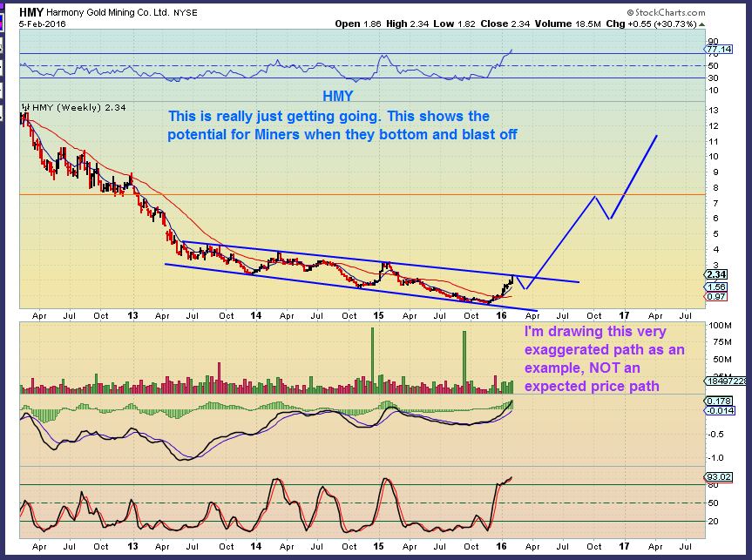Select the blue-purple color swatch on the left toolbar edge
This screenshot has height=560, width=752.
click(2, 22)
